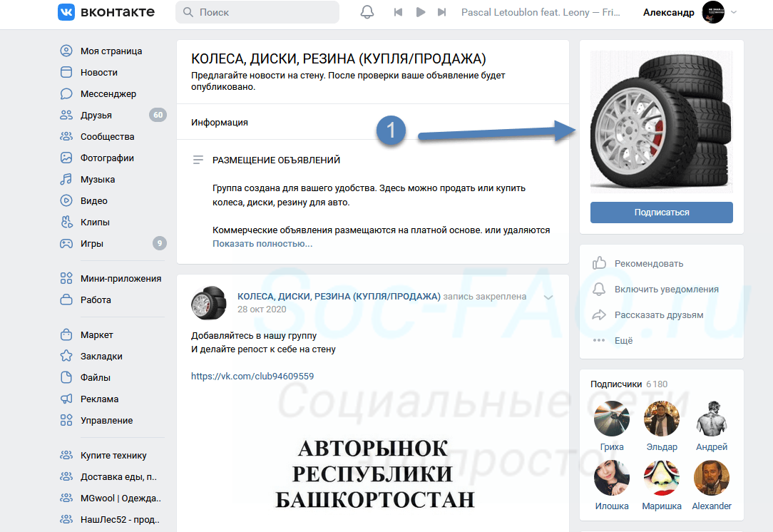
Task: Open the Музыка section icon
Action: pos(66,179)
